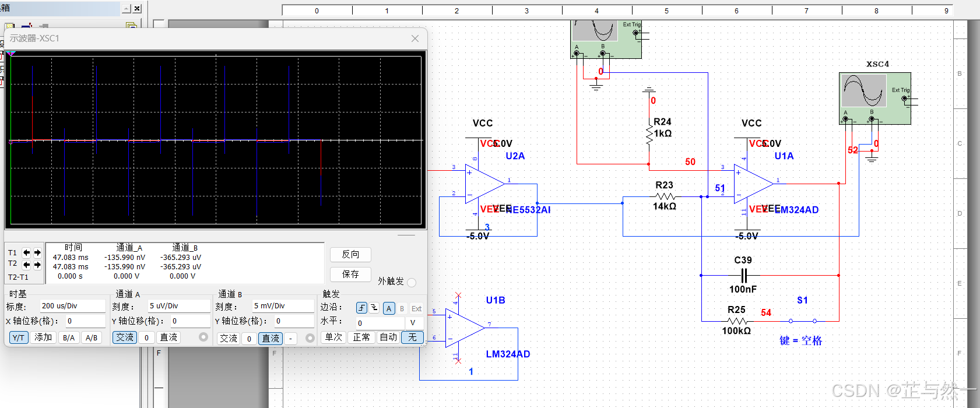Select 添加 (Add) display mode
The image size is (980, 408).
pos(43,337)
